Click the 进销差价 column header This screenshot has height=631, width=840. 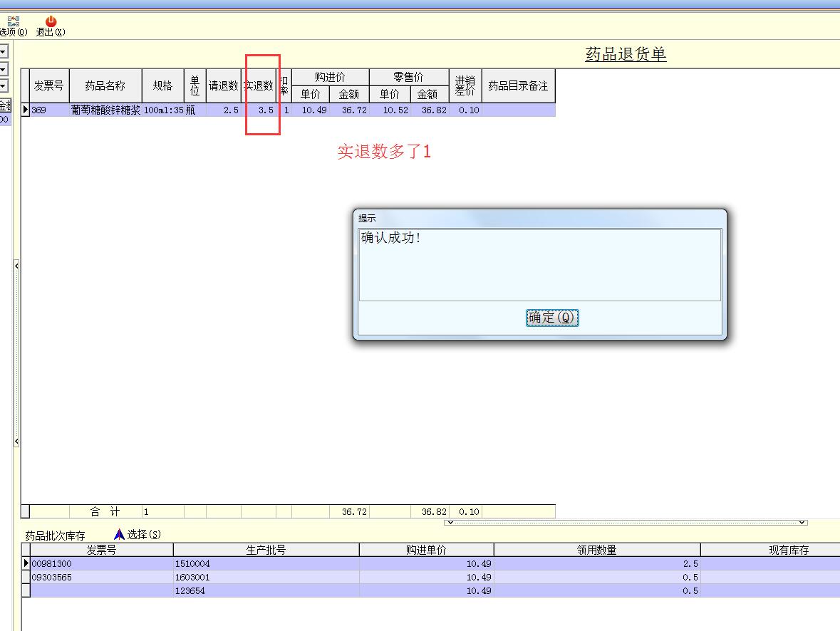tap(465, 85)
